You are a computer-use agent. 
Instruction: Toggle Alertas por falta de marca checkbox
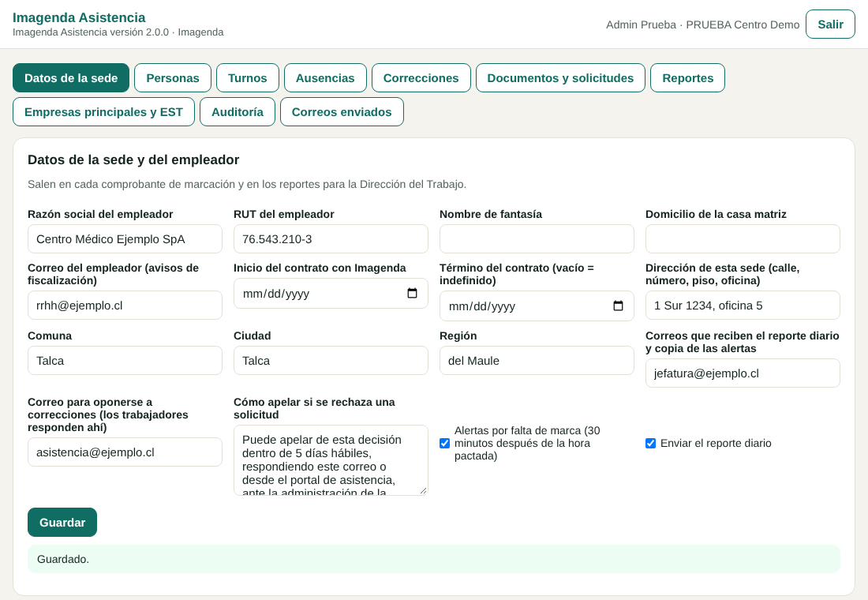click(x=444, y=443)
